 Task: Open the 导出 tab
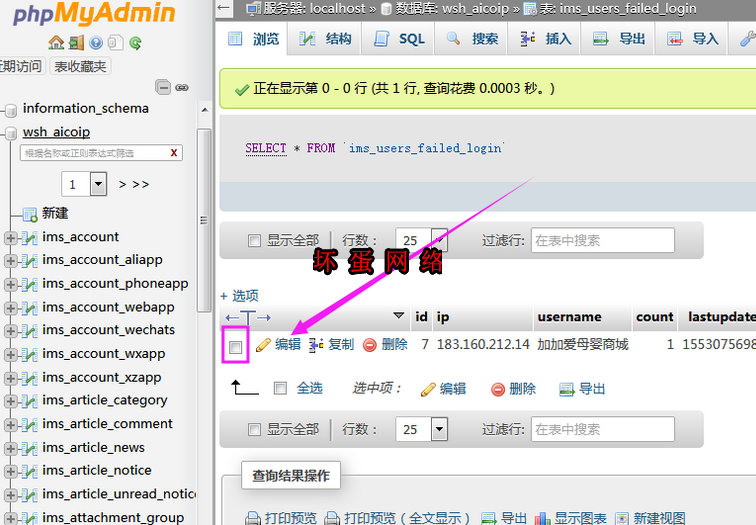[x=619, y=39]
